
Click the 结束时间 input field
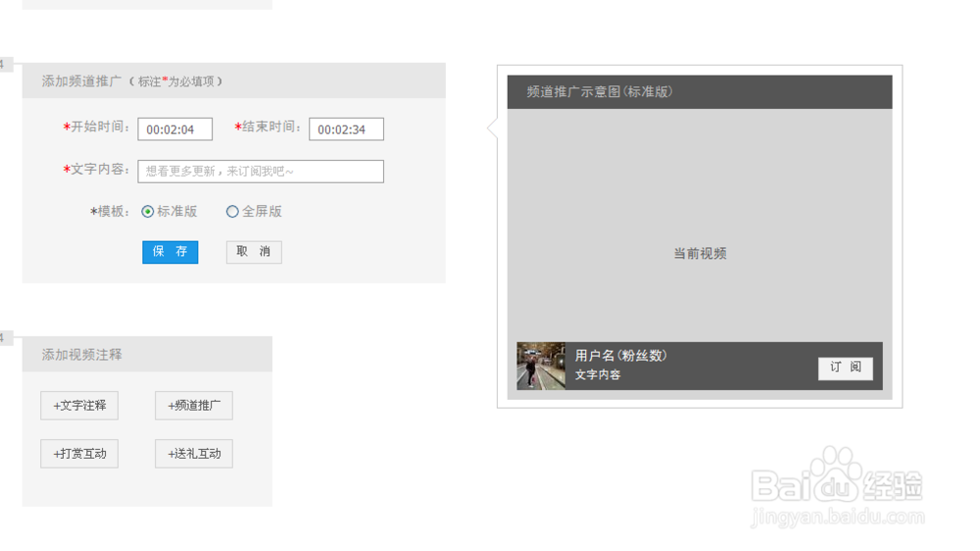[346, 129]
